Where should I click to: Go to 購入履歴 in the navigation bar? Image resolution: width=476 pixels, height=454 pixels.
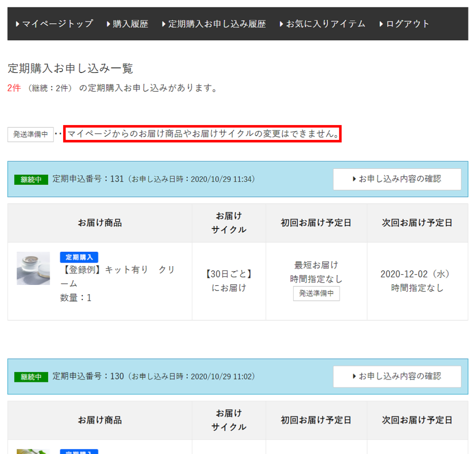point(127,24)
